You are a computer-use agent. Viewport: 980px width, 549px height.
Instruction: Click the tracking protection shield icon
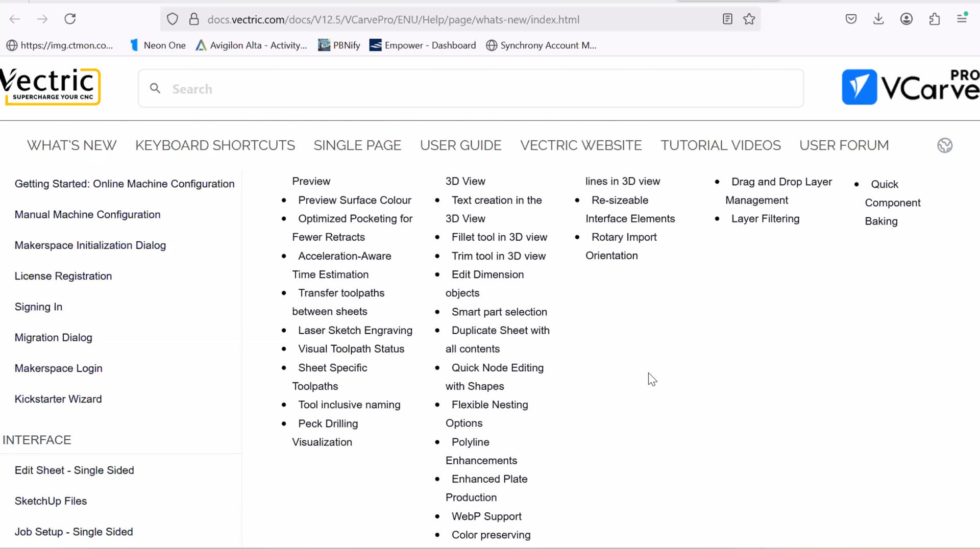click(173, 19)
